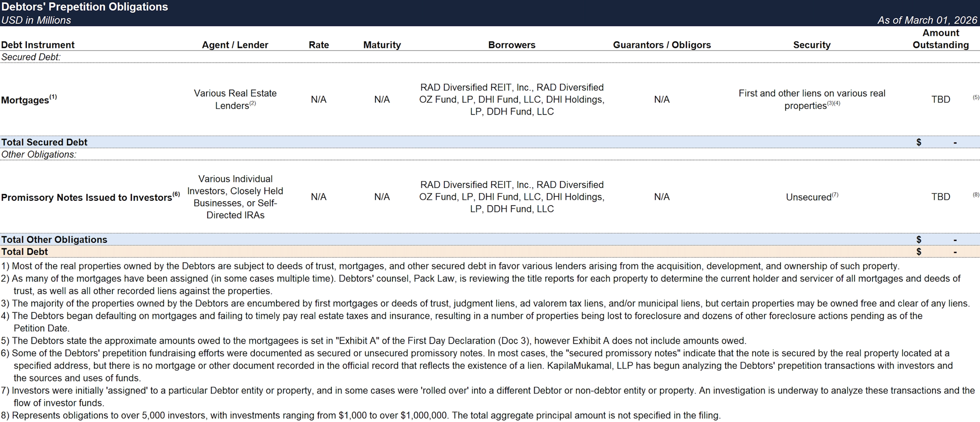Click footnote 5 text about Exhibit A
Image resolution: width=980 pixels, height=422 pixels.
click(373, 341)
